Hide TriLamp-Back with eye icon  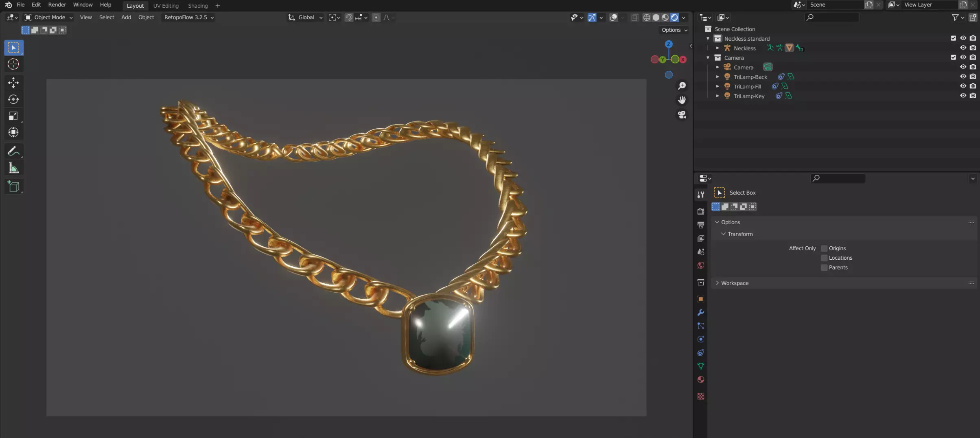pos(963,77)
